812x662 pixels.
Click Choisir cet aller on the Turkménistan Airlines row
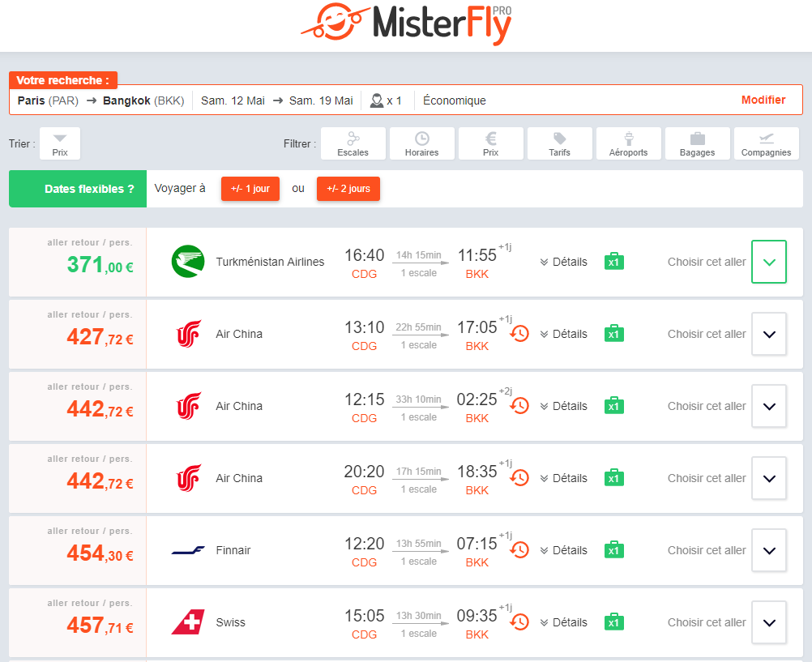click(x=707, y=262)
